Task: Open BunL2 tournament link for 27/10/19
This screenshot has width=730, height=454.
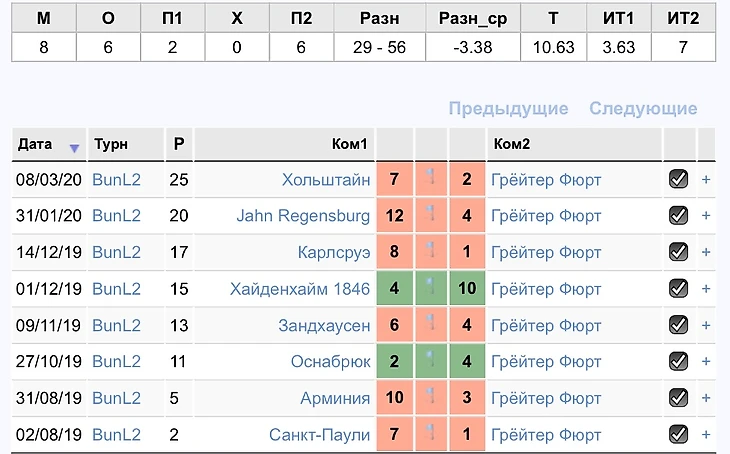Action: [116, 361]
